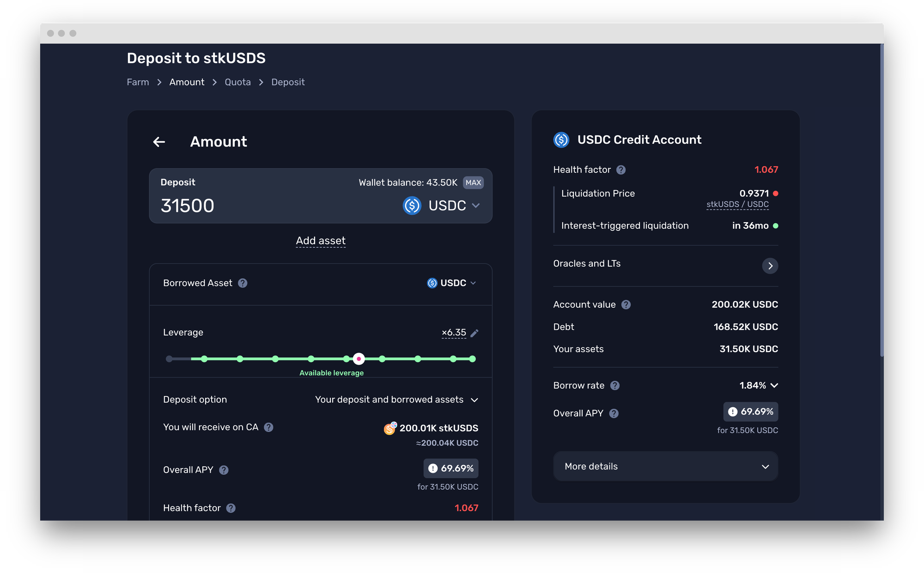Image resolution: width=924 pixels, height=578 pixels.
Task: Open Oracles and LTs arrow button
Action: coord(770,266)
